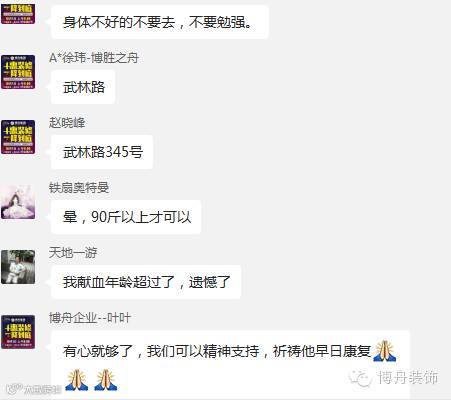Click the avatar of A*徐玮-博胜之舟
The height and width of the screenshot is (400, 451).
click(18, 72)
